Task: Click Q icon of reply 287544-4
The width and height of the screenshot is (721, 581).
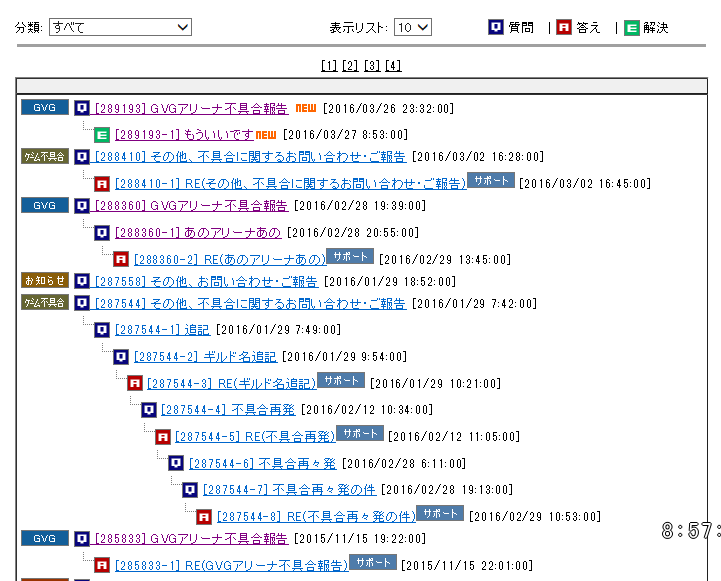Action: pos(149,410)
